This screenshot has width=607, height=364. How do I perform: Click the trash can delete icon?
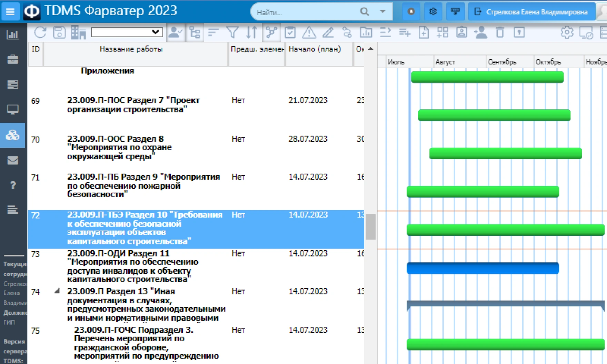[x=500, y=32]
